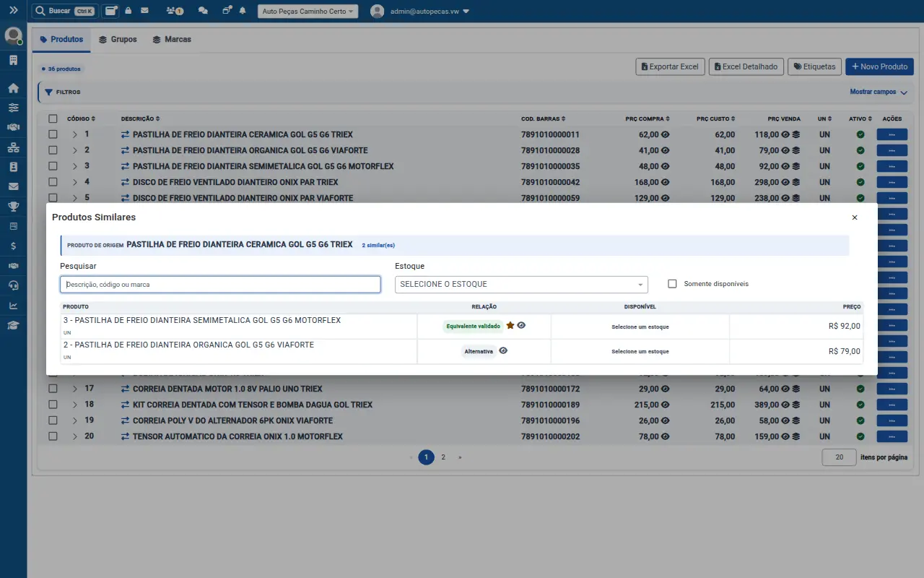Switch to the Marcas tab
This screenshot has width=924, height=578.
coord(172,39)
